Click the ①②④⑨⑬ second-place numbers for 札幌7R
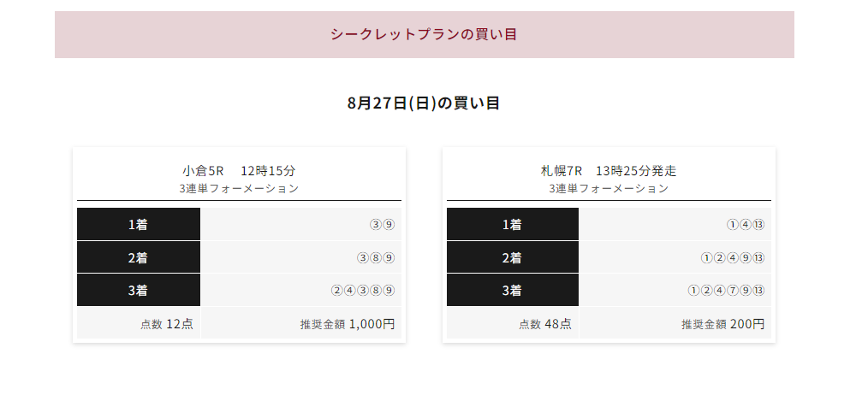868x395 pixels. (733, 258)
